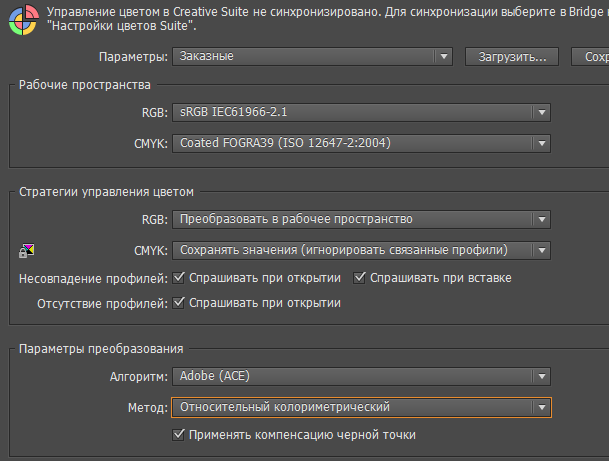Click the Параметры преобразования section title
609x461 pixels.
tap(101, 349)
